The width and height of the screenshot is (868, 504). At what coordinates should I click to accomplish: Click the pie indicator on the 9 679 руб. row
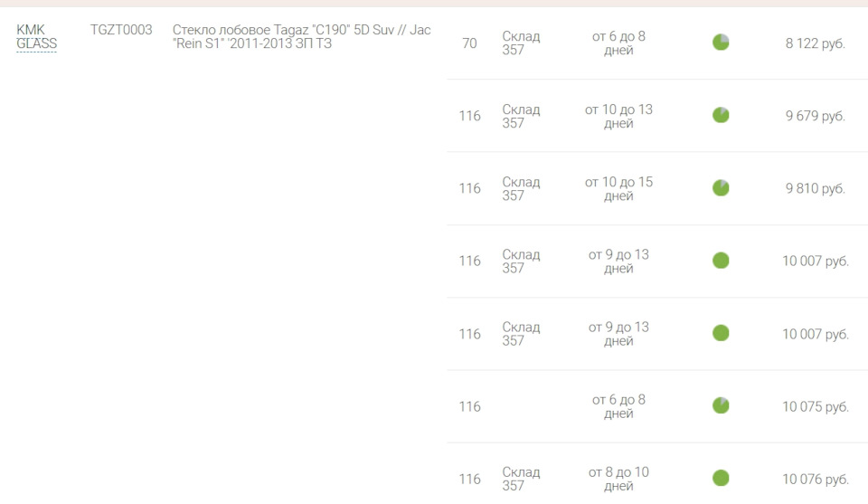tap(721, 115)
